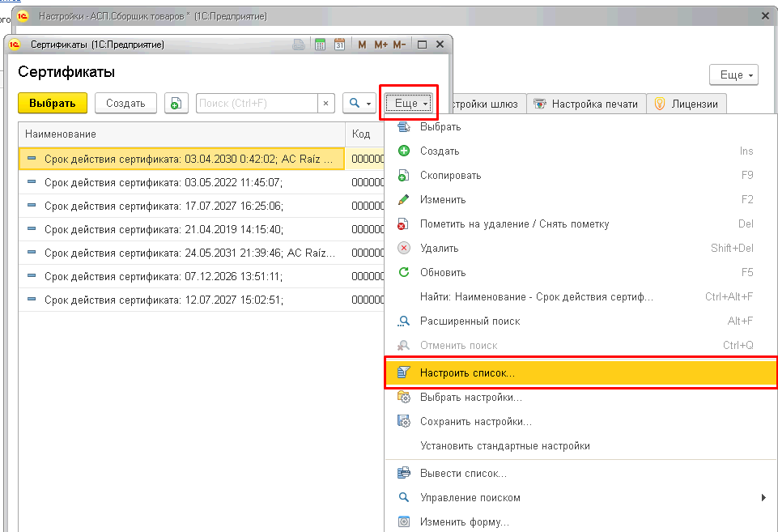This screenshot has width=778, height=532.
Task: Click the calculator icon in title bar
Action: [x=320, y=45]
